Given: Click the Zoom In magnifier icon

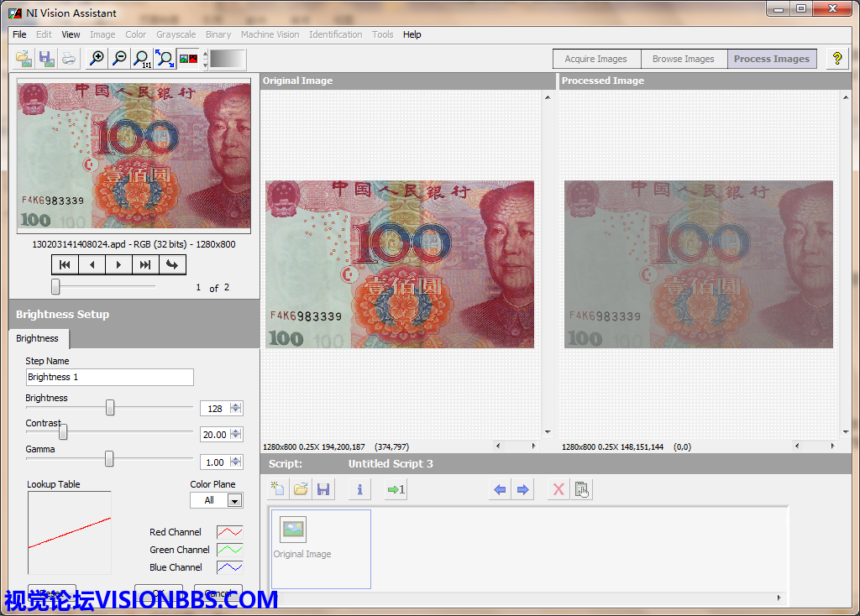Looking at the screenshot, I should point(97,59).
